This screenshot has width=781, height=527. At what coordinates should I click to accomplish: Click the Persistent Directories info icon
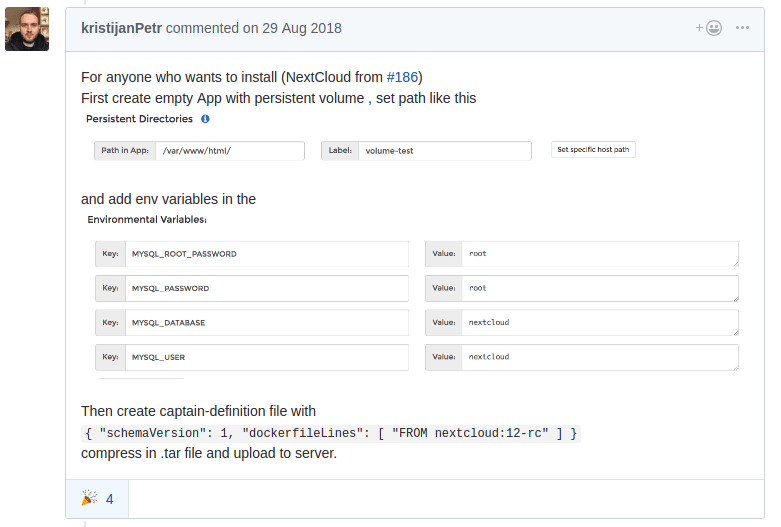[205, 119]
